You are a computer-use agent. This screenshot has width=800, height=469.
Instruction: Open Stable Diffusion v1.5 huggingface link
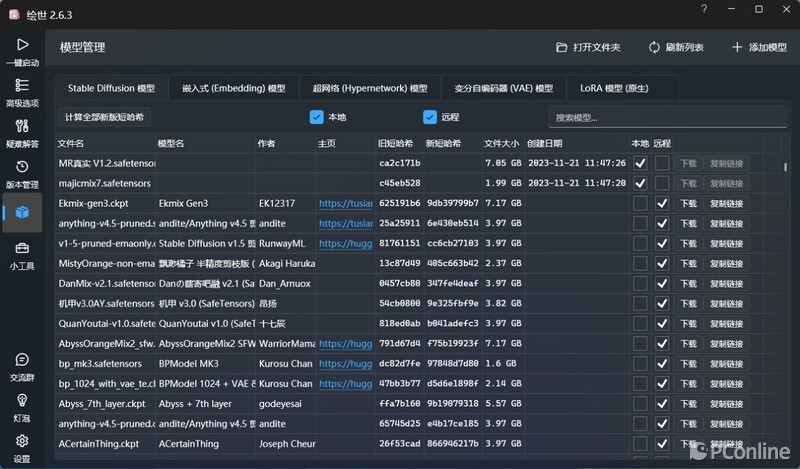(x=345, y=244)
